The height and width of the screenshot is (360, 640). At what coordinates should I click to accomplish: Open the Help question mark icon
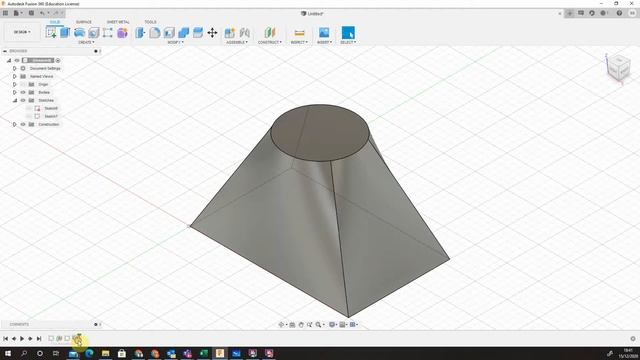(619, 13)
